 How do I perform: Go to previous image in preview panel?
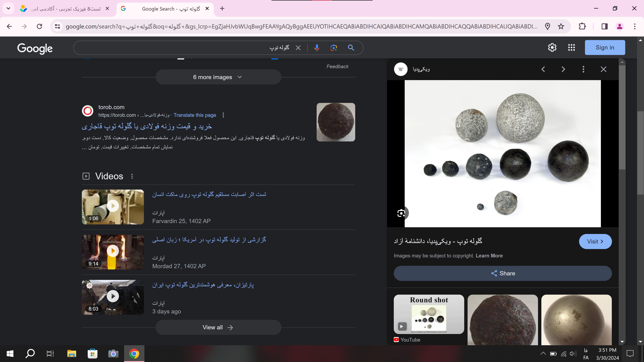click(x=543, y=69)
